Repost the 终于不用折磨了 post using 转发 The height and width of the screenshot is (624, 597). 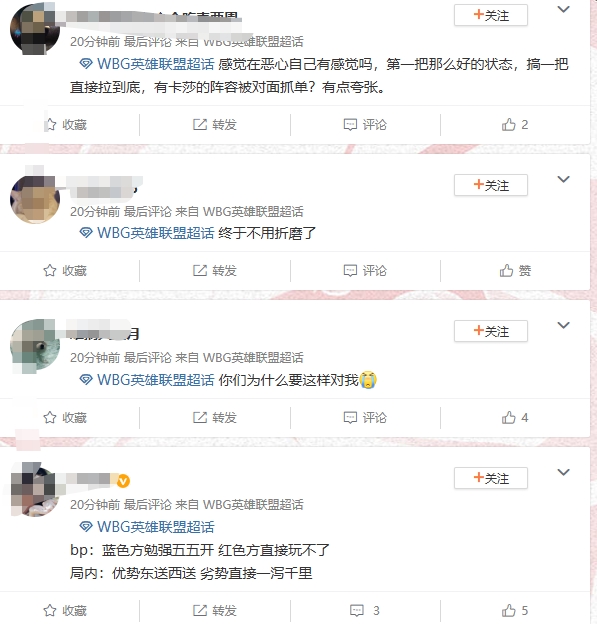tap(215, 271)
